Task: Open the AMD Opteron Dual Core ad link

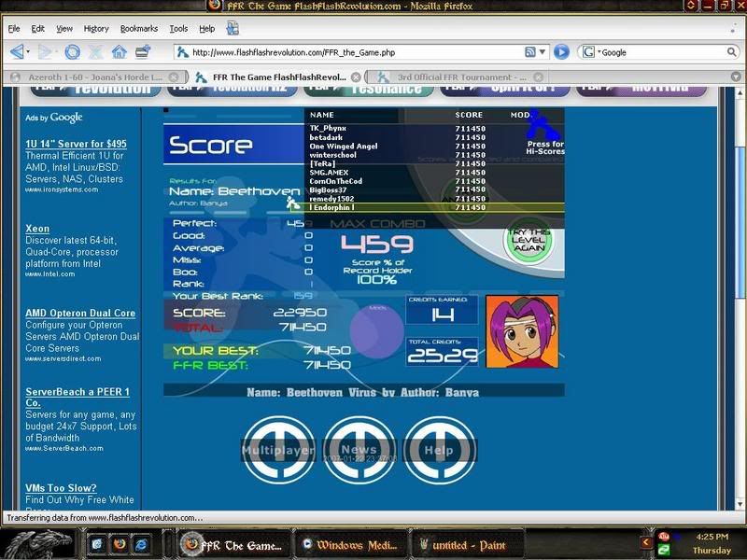Action: (80, 314)
